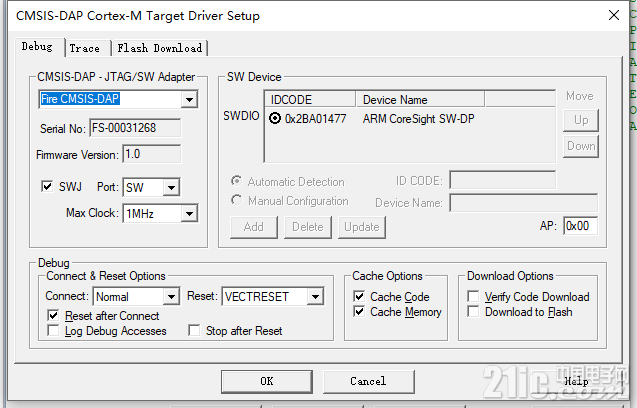Uncheck Cache Code option
This screenshot has height=408, width=637.
[x=359, y=296]
